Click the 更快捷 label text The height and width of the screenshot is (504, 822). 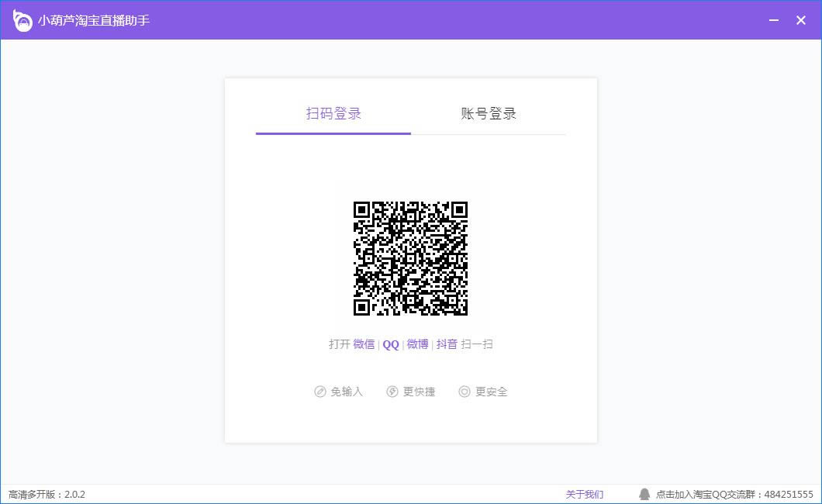[x=419, y=392]
